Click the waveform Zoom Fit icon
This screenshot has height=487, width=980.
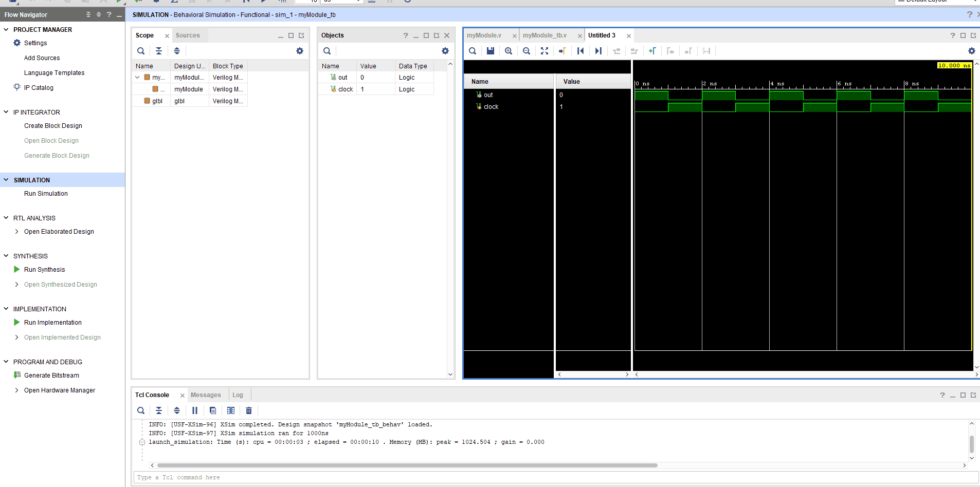point(545,51)
